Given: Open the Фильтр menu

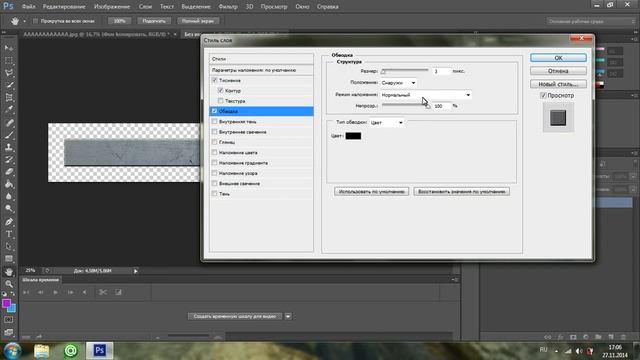Looking at the screenshot, I should (228, 7).
